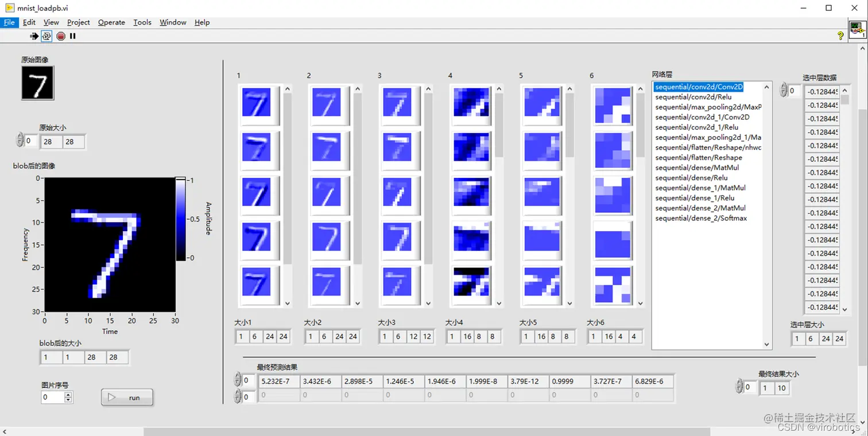Image resolution: width=868 pixels, height=436 pixels.
Task: Click column 3 scroll-down arrow
Action: click(428, 303)
